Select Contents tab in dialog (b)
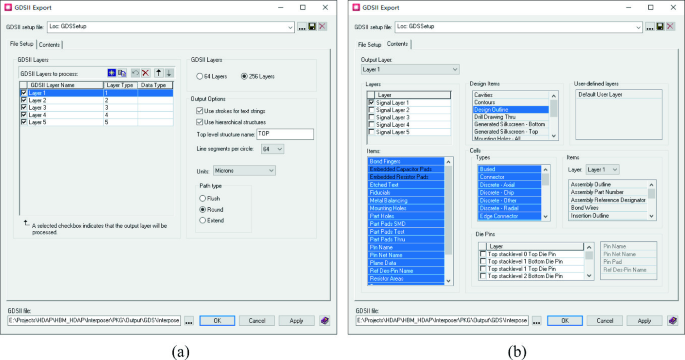 coord(397,44)
